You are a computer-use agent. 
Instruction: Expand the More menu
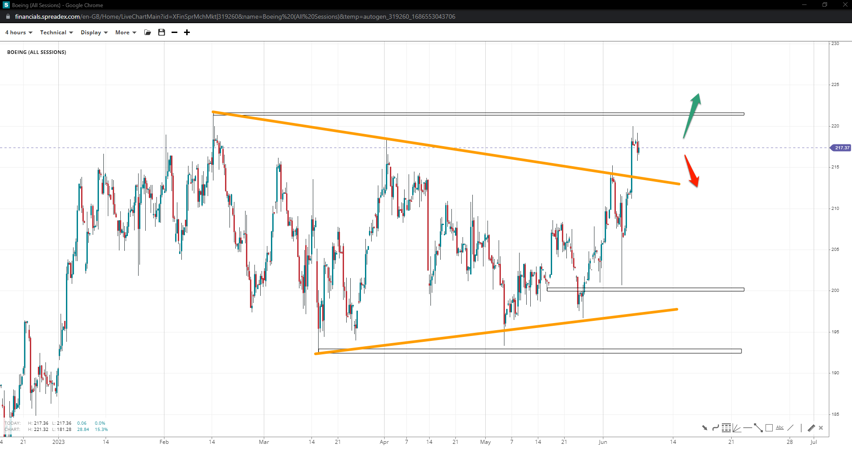pos(126,32)
